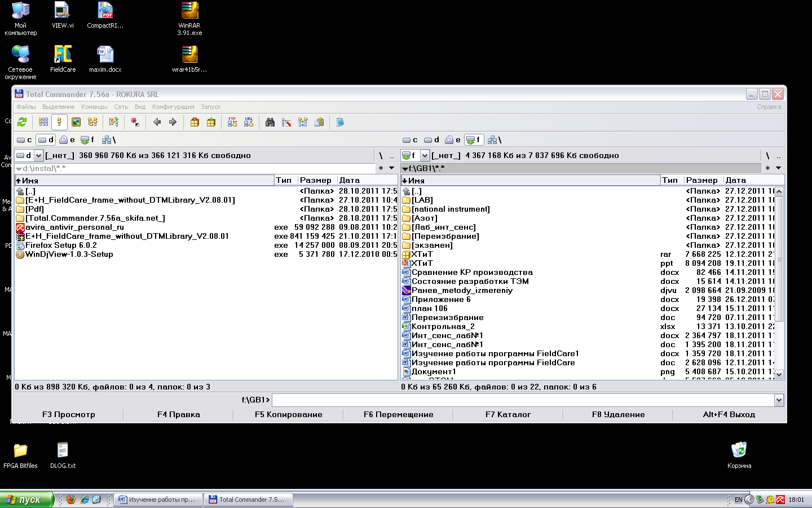Screen dimensions: 812x508
Task: Open the command line history dropdown
Action: click(x=779, y=400)
